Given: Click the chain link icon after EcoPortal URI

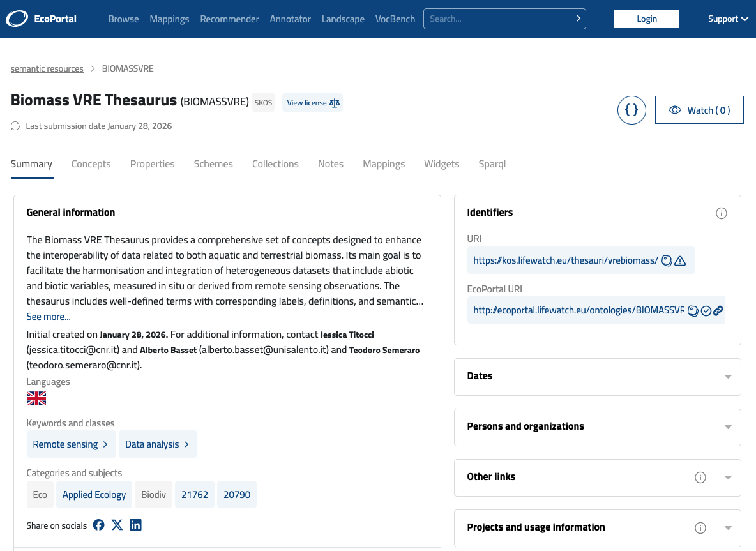Looking at the screenshot, I should [718, 311].
